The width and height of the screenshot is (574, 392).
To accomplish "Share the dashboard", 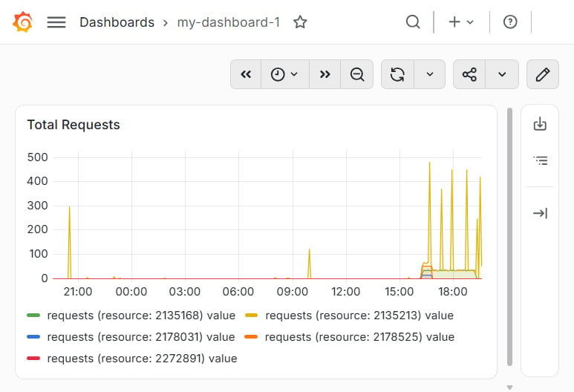I will pyautogui.click(x=469, y=74).
